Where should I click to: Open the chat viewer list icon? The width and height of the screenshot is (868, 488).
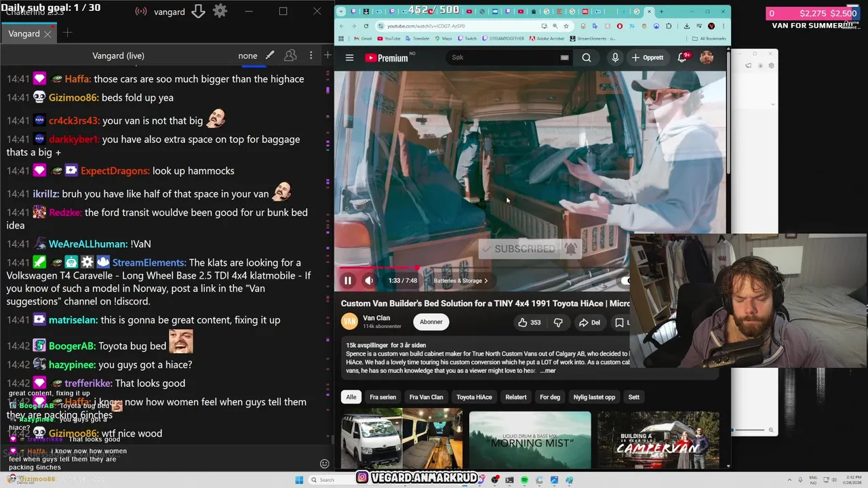click(290, 56)
